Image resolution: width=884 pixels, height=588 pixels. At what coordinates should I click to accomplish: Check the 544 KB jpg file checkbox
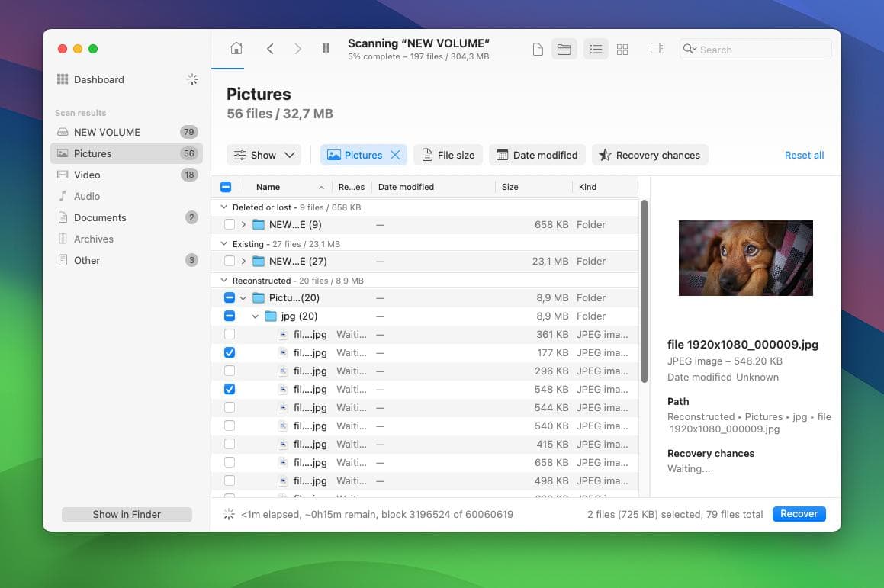pos(230,407)
